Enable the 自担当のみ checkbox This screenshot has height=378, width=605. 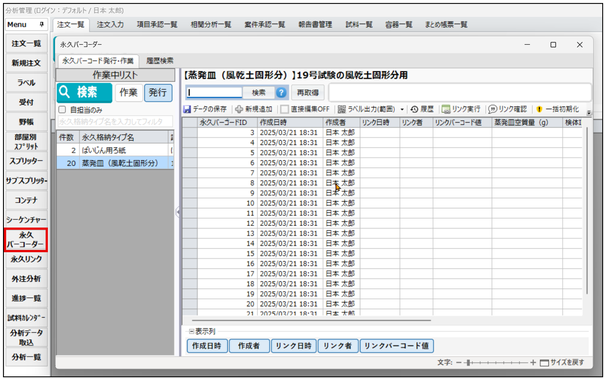click(x=62, y=110)
